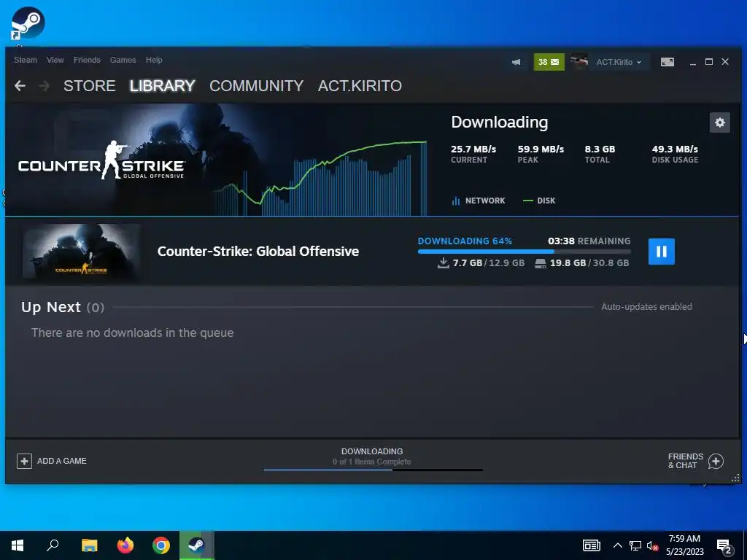Click the muted volume tray icon
This screenshot has width=747, height=560.
coord(652,545)
